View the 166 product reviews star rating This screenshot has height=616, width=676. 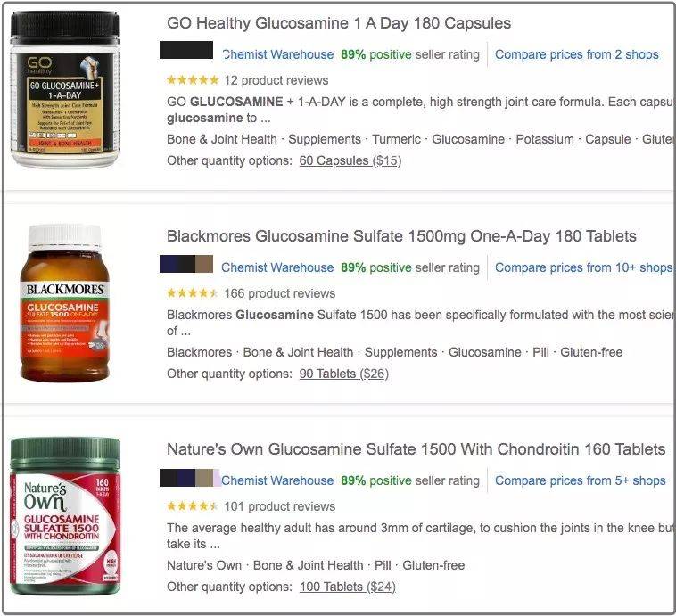193,293
